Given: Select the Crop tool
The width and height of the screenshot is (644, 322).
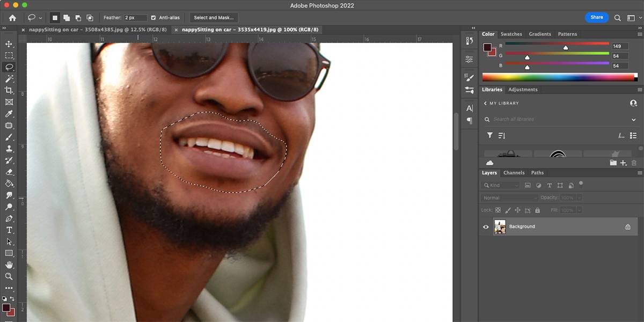Looking at the screenshot, I should (9, 90).
